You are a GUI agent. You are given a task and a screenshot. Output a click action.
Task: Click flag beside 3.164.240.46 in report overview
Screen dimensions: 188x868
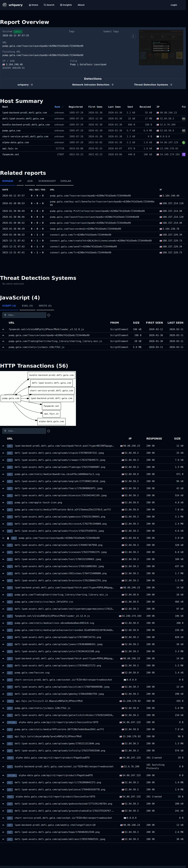[4, 64]
